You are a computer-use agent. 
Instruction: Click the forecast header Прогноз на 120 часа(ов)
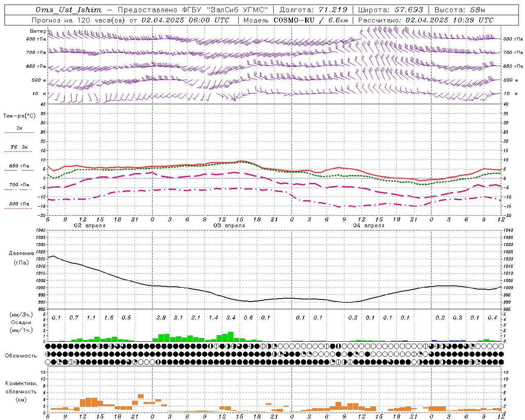pos(79,20)
